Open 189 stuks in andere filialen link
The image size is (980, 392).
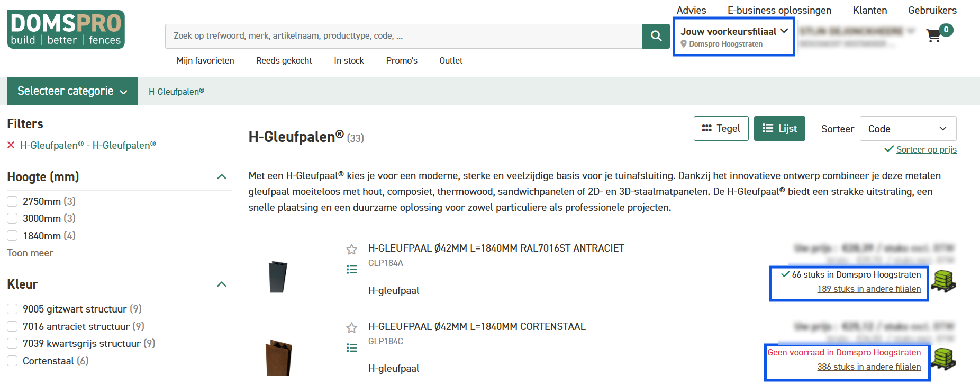(x=869, y=289)
